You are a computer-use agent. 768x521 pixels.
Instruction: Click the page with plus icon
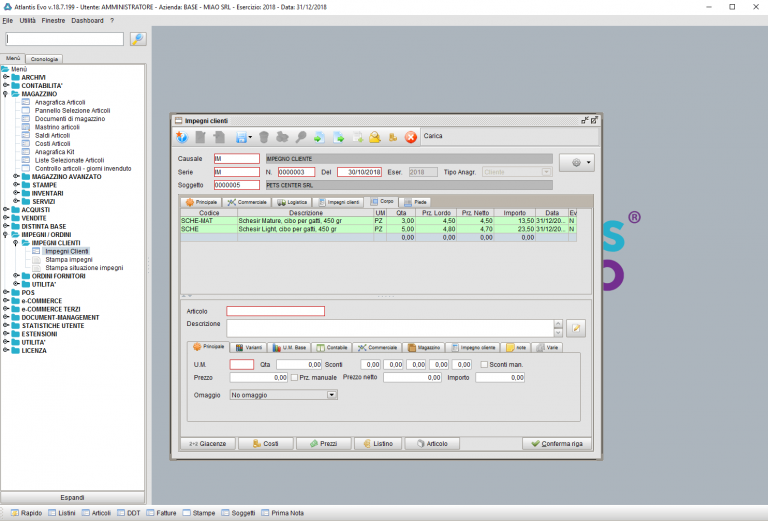click(358, 137)
